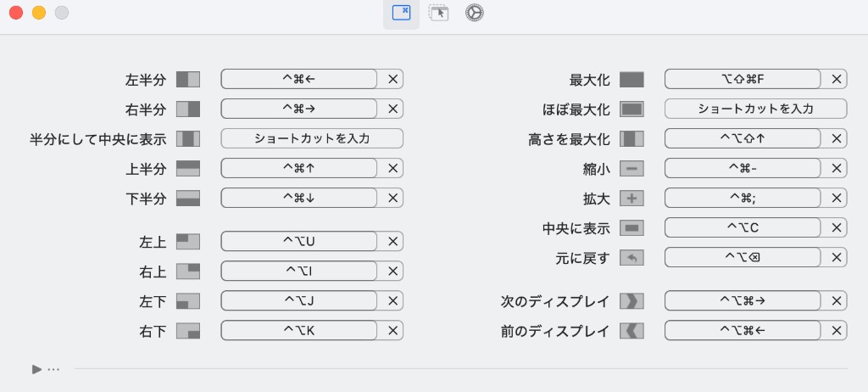Clear the 下半分 shortcut
This screenshot has width=868, height=392.
(x=392, y=198)
